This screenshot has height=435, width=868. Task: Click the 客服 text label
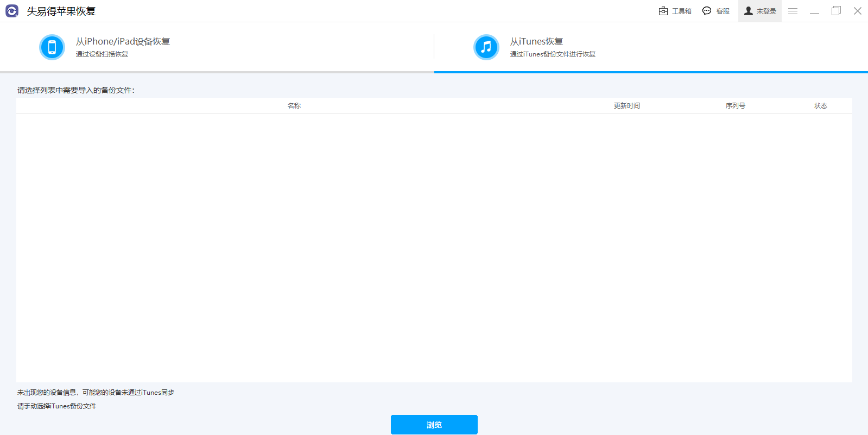[x=723, y=11]
